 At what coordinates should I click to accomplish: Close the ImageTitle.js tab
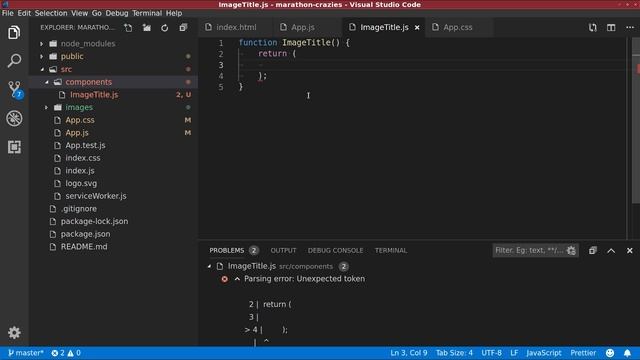pos(417,28)
